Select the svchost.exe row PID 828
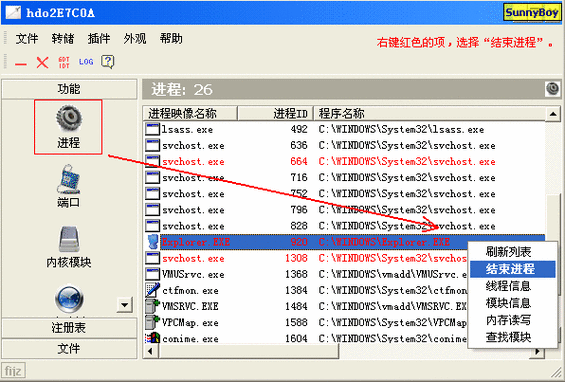The width and height of the screenshot is (565, 382). 344,226
